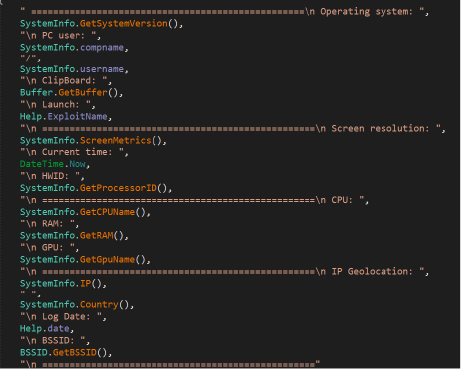Click BSSID.GetBSSID() call
This screenshot has height=369, width=461.
[x=63, y=353]
